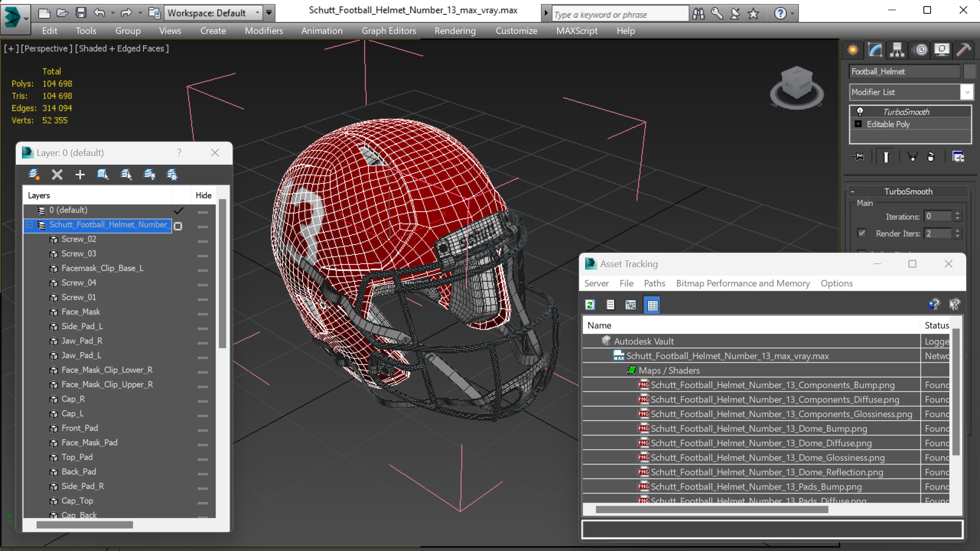
Task: Open Bitmap Performance and Memory menu
Action: click(743, 283)
